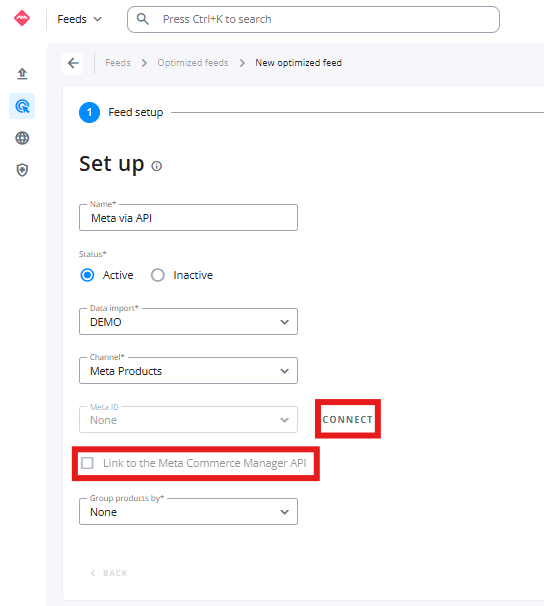This screenshot has width=544, height=606.
Task: Open the Group products by dropdown
Action: [188, 512]
